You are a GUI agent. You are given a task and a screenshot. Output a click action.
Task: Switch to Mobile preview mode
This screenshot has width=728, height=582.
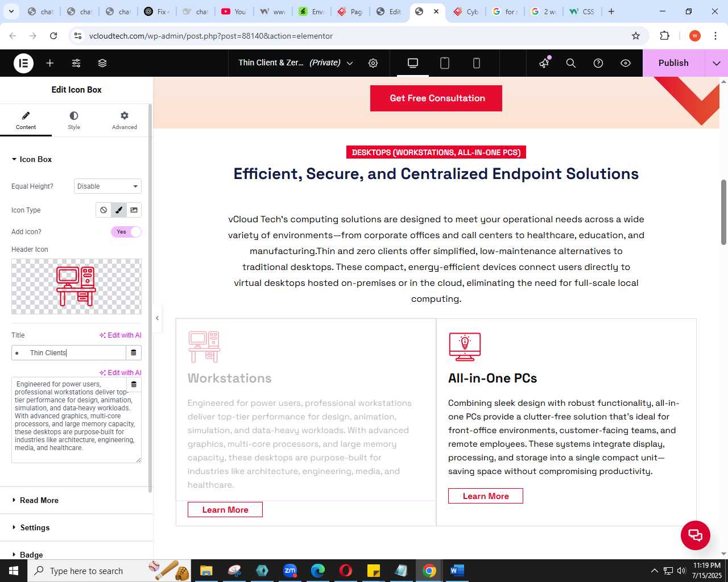477,63
